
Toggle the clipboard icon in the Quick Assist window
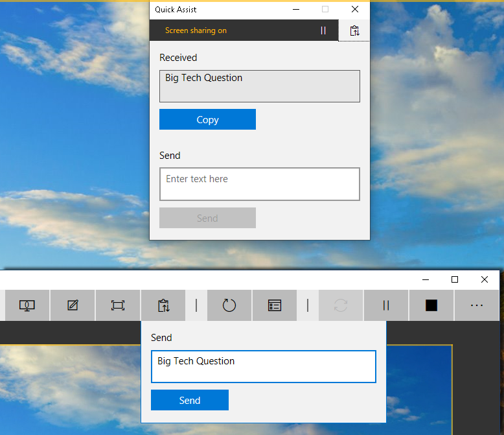[x=354, y=30]
